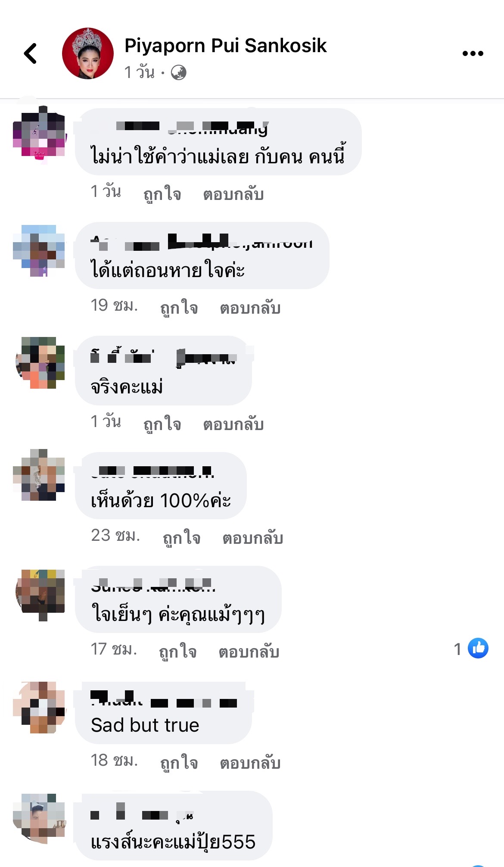Reply to the 'Sad but true' comment

(x=250, y=763)
